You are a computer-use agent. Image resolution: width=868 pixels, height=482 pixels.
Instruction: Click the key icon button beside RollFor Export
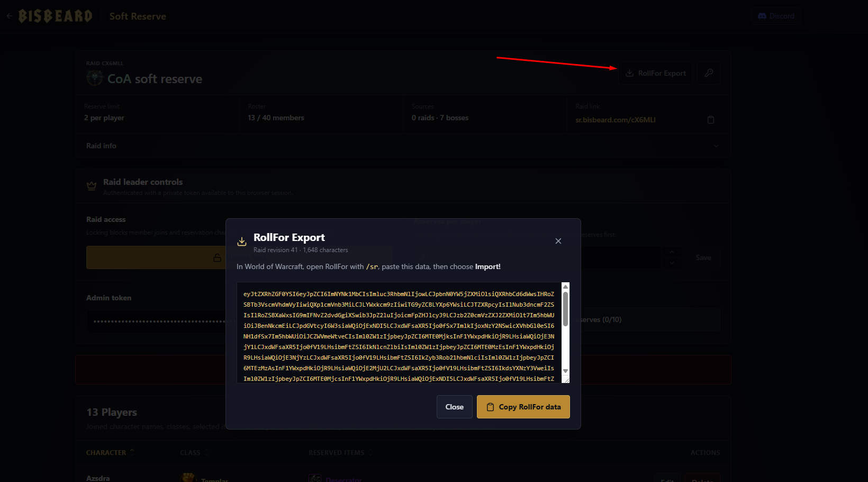pyautogui.click(x=709, y=73)
